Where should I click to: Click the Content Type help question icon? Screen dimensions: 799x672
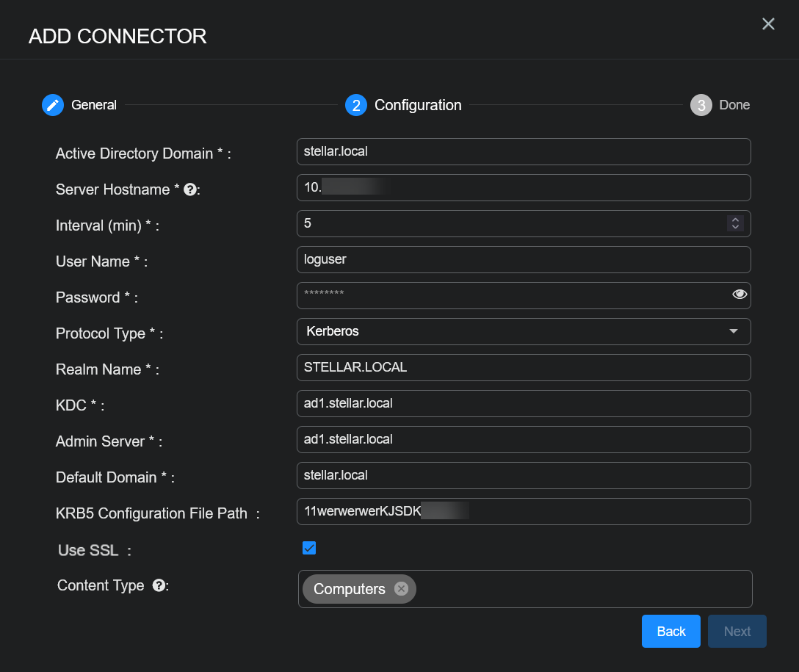158,585
